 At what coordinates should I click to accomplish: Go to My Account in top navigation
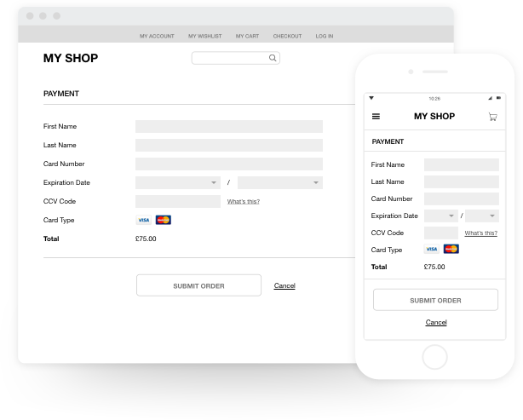coord(157,36)
